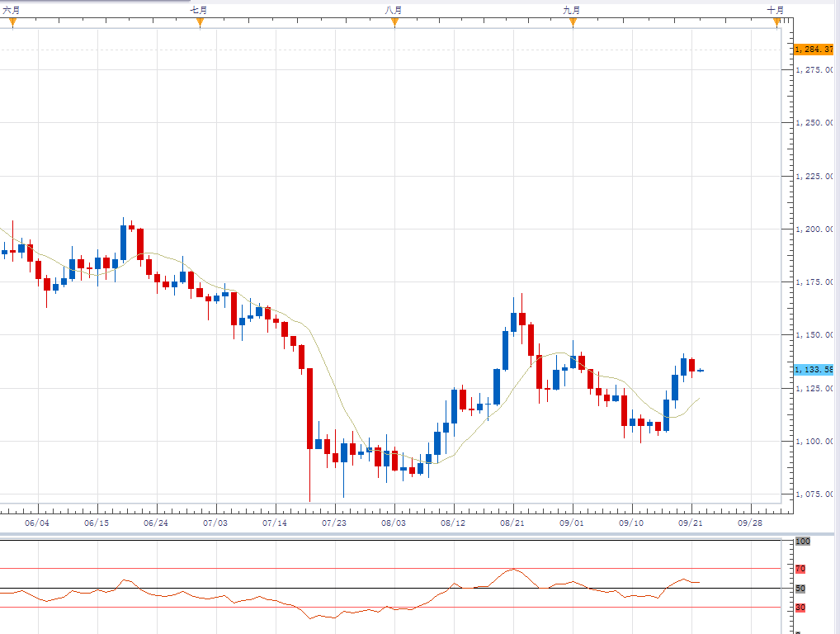Click the orange marker under 九月
This screenshot has width=840, height=634.
click(573, 22)
